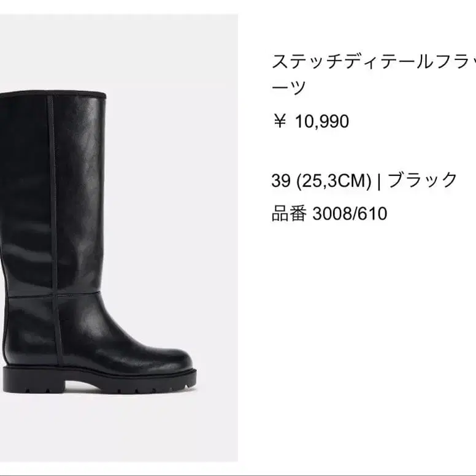Click the boot's chunky lug sole

[100, 382]
